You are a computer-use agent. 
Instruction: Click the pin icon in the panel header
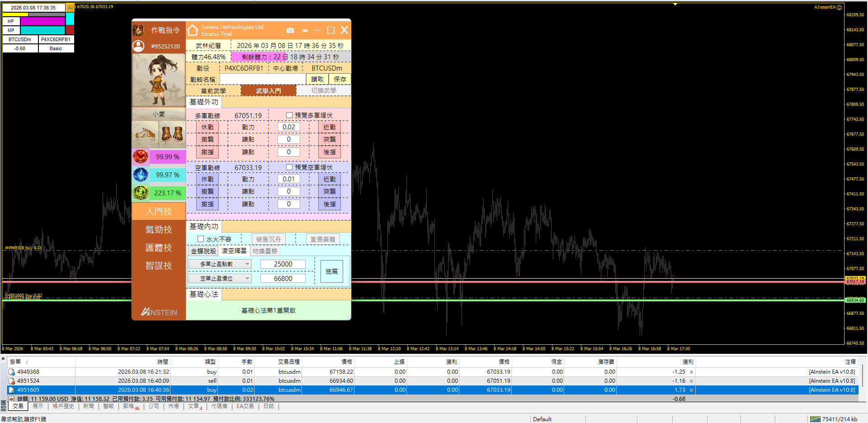coord(304,30)
